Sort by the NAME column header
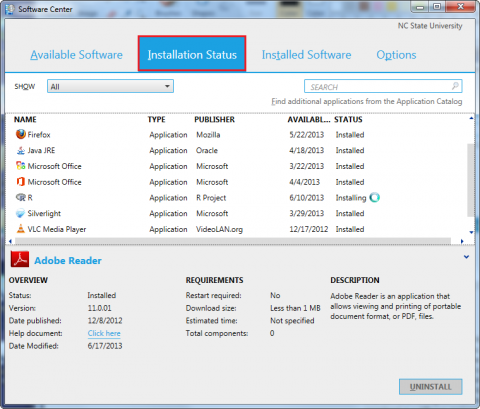 pos(25,120)
